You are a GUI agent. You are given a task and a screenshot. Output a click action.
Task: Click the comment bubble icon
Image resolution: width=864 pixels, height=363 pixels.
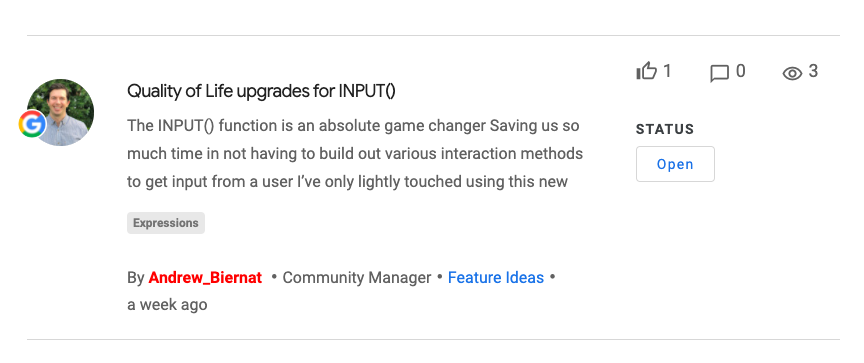(x=719, y=73)
